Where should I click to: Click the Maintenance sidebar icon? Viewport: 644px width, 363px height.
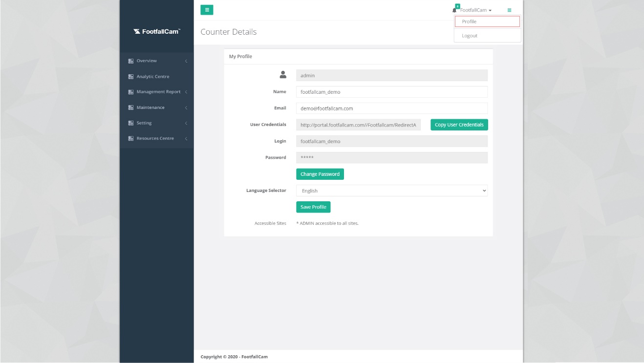click(x=130, y=107)
